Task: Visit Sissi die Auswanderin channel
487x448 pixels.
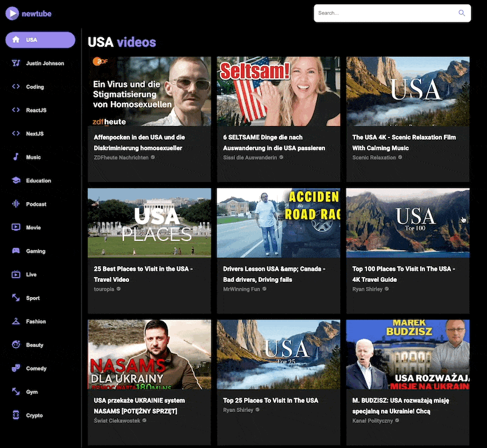Action: tap(250, 158)
